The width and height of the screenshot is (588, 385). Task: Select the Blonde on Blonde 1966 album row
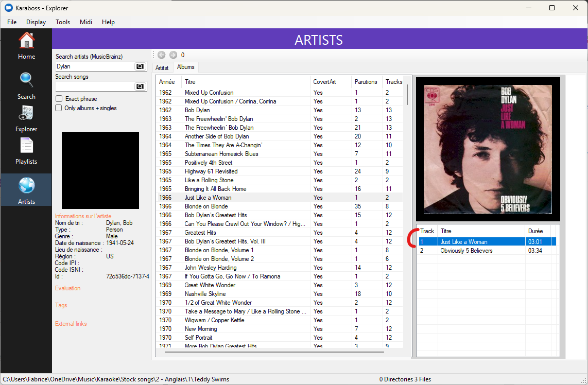click(206, 206)
